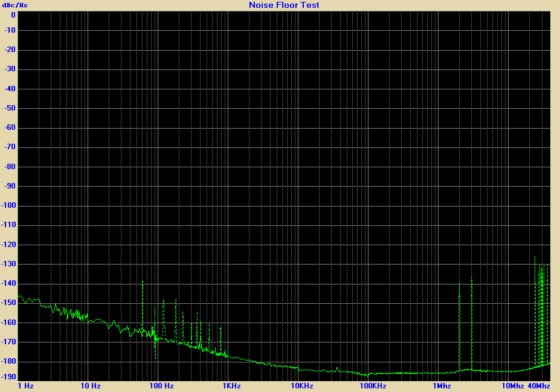Click the '1KHz' frequency axis label
Image resolution: width=560 pixels, height=392 pixels.
click(x=232, y=386)
